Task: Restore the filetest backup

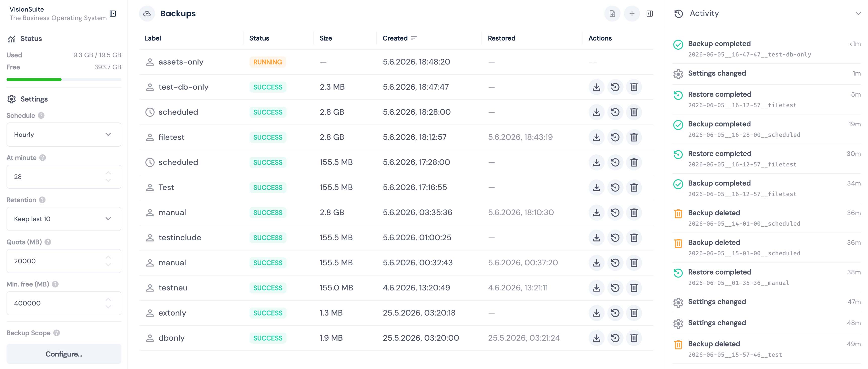Action: click(x=615, y=137)
